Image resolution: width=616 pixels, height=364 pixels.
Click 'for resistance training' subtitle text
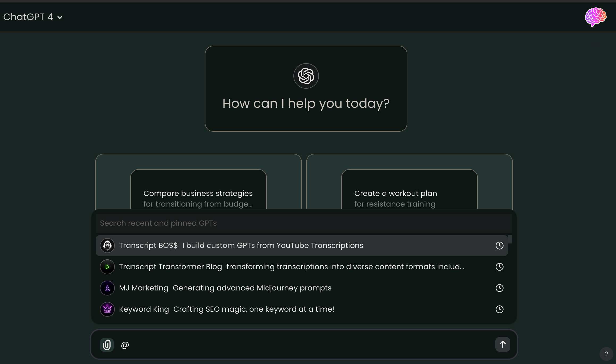[395, 204]
